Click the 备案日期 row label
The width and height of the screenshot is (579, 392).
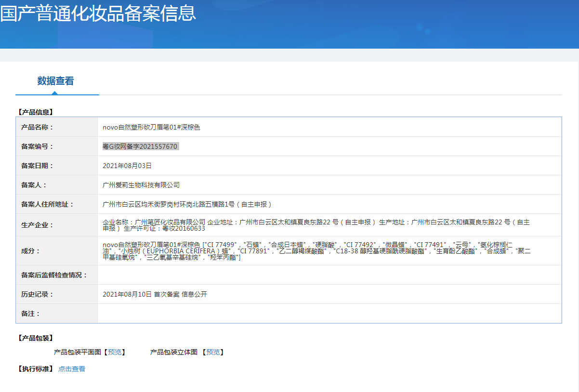tap(38, 166)
